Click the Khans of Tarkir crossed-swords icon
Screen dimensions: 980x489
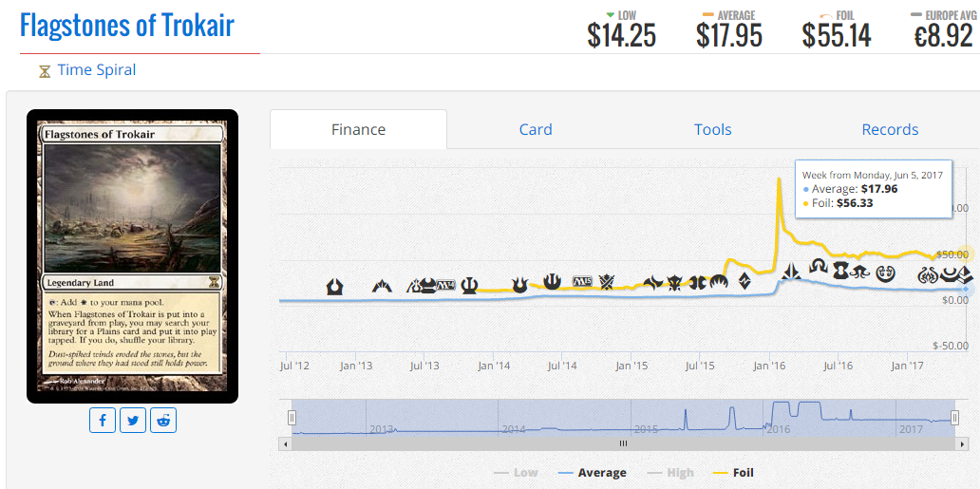pyautogui.click(x=607, y=282)
